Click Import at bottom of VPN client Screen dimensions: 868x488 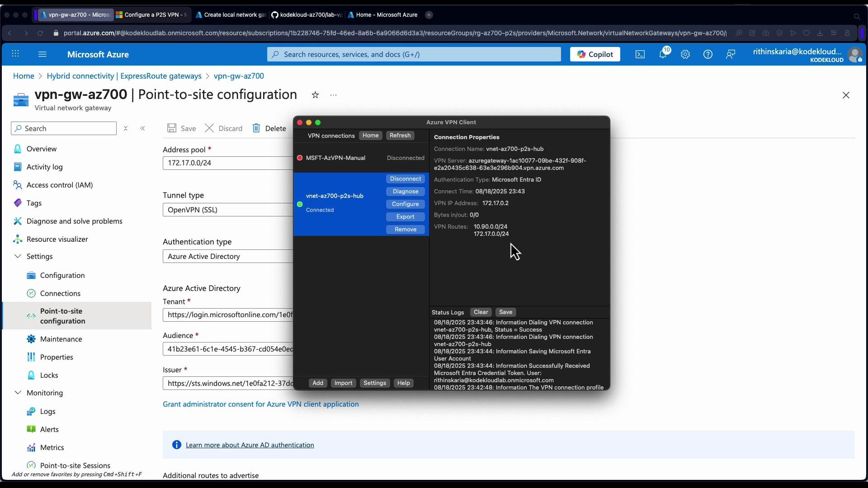point(343,383)
